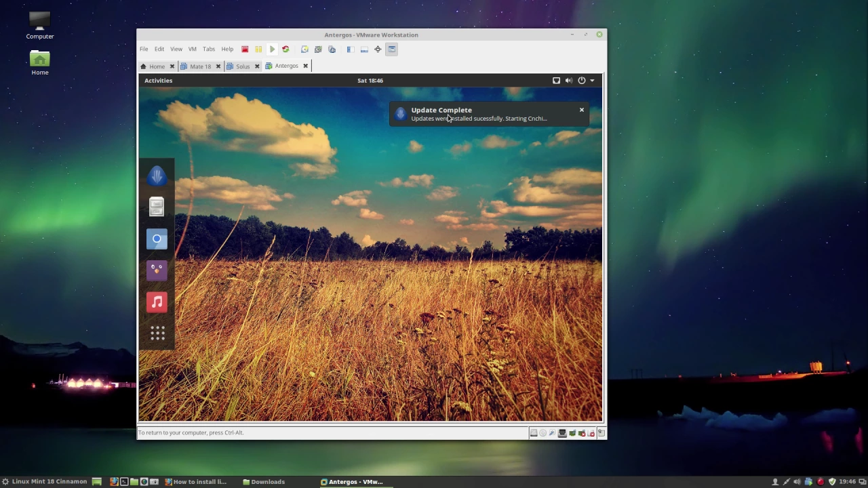Launch Chromium browser from the dock
Screen dimensions: 868x488
(157, 239)
